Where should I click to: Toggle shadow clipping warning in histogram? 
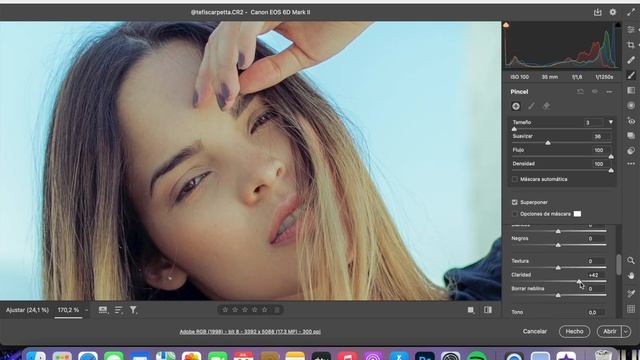pyautogui.click(x=506, y=25)
